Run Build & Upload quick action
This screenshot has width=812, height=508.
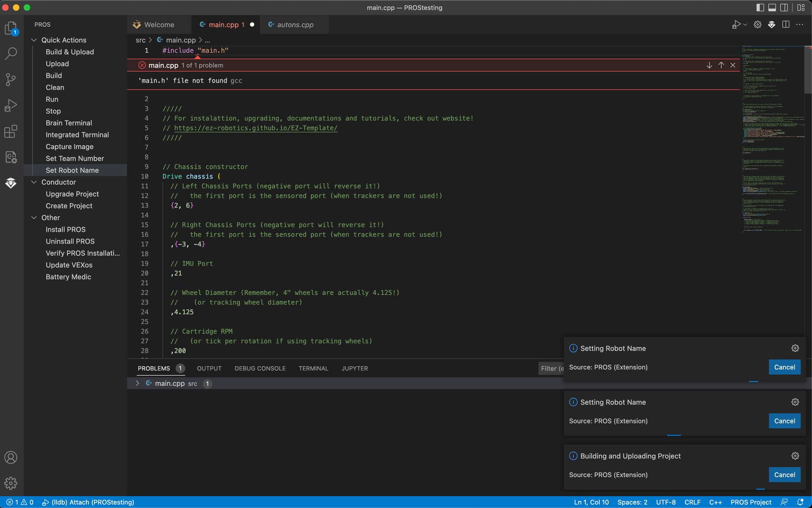[x=70, y=52]
